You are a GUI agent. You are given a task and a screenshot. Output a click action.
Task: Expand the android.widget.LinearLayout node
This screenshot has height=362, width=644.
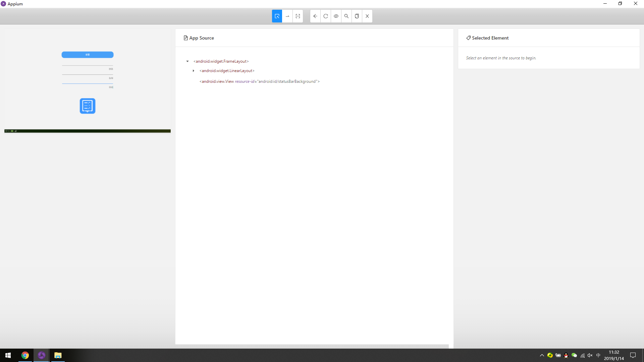tap(194, 71)
